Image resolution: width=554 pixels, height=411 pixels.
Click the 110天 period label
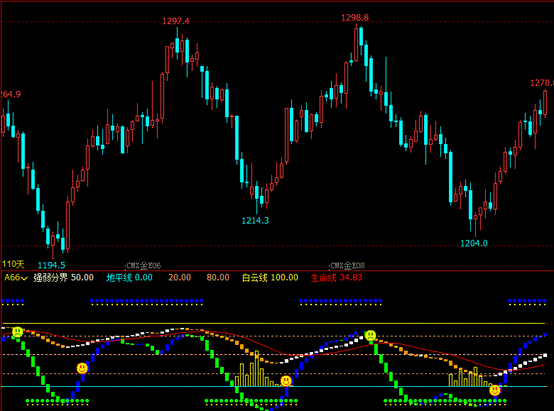click(13, 264)
